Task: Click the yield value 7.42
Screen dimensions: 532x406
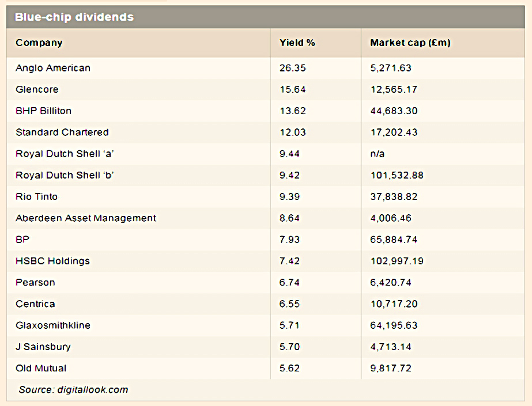Action: [289, 261]
